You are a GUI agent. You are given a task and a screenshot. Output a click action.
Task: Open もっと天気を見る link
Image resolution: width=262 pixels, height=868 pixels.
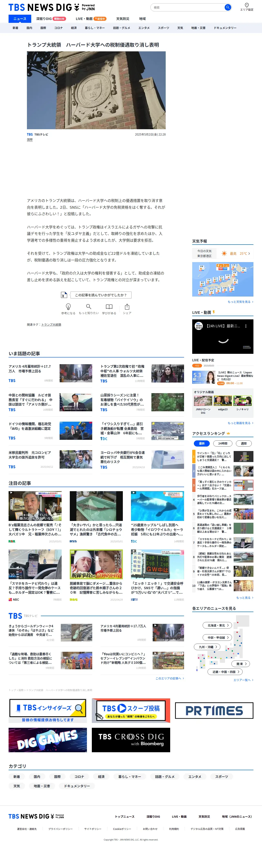pos(240,302)
